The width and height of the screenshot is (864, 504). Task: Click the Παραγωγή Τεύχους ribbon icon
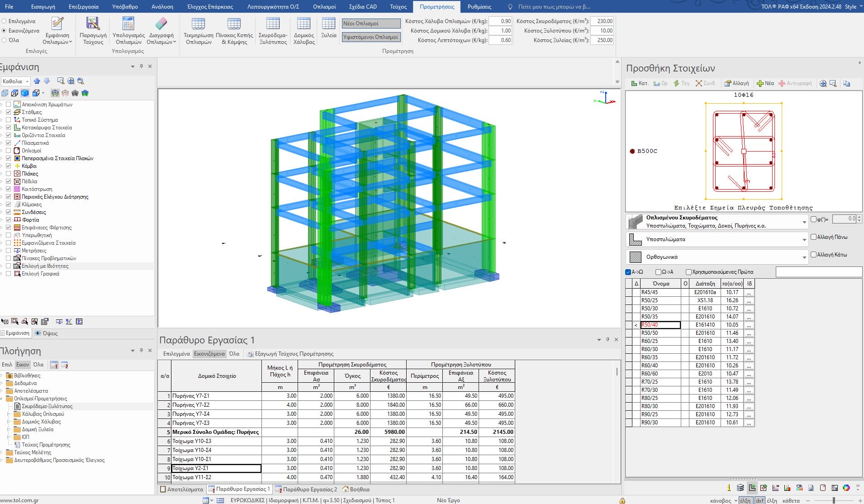[93, 24]
